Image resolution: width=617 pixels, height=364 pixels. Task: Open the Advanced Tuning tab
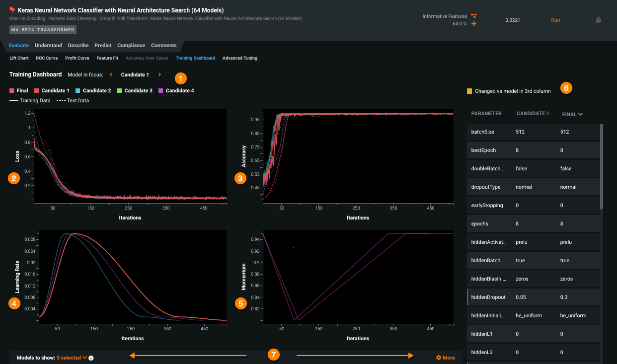pos(240,58)
